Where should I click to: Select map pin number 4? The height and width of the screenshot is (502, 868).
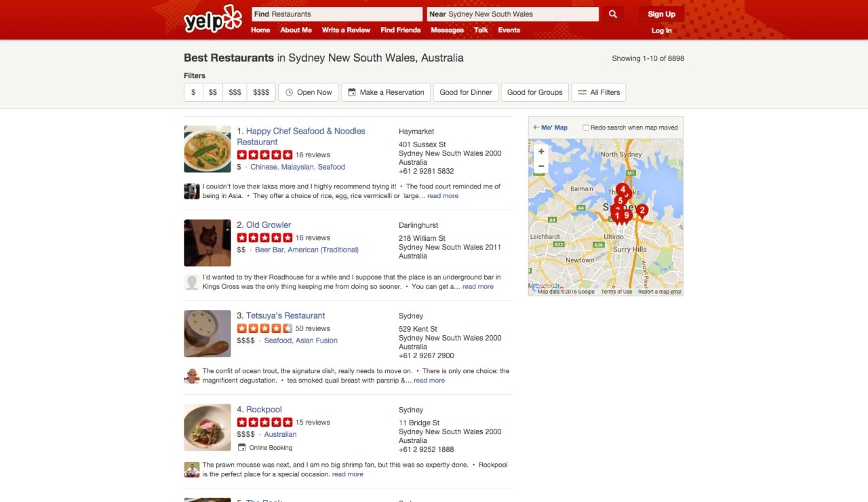pyautogui.click(x=622, y=190)
